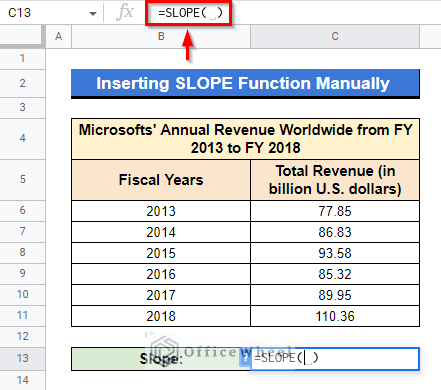Select cell with year 2017
441x390 pixels.
tap(161, 295)
